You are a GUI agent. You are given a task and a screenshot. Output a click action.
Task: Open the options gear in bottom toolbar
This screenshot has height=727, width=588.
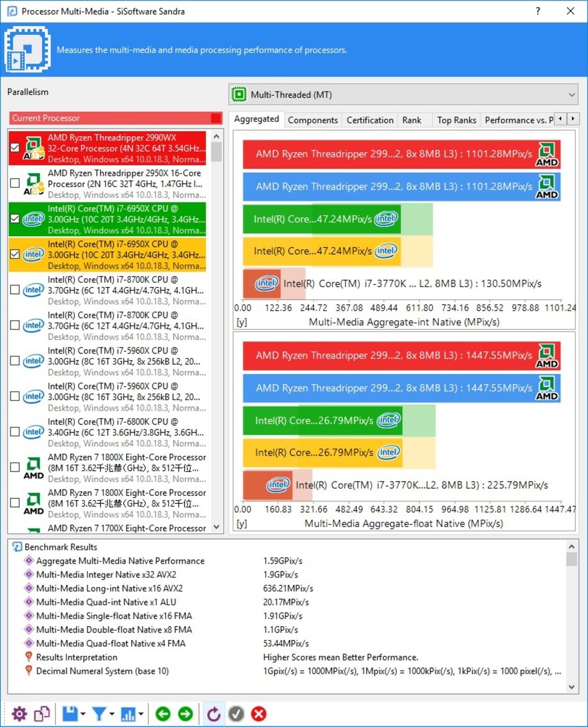[x=19, y=713]
